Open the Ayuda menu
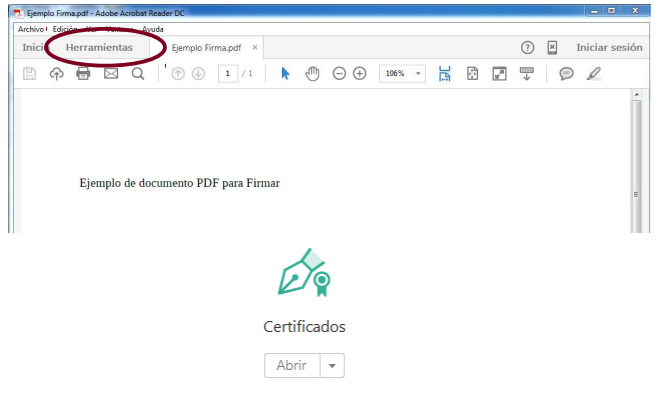658x395 pixels. point(153,29)
